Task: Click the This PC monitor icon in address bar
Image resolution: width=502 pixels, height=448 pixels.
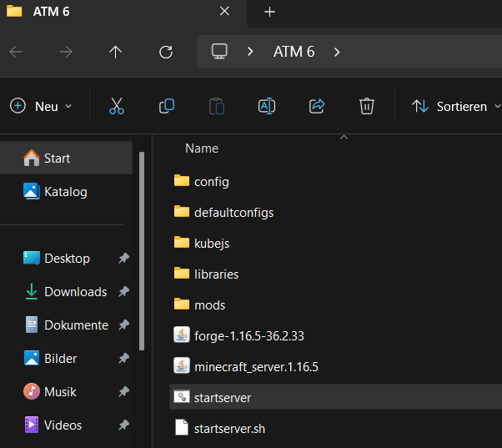Action: (x=219, y=52)
